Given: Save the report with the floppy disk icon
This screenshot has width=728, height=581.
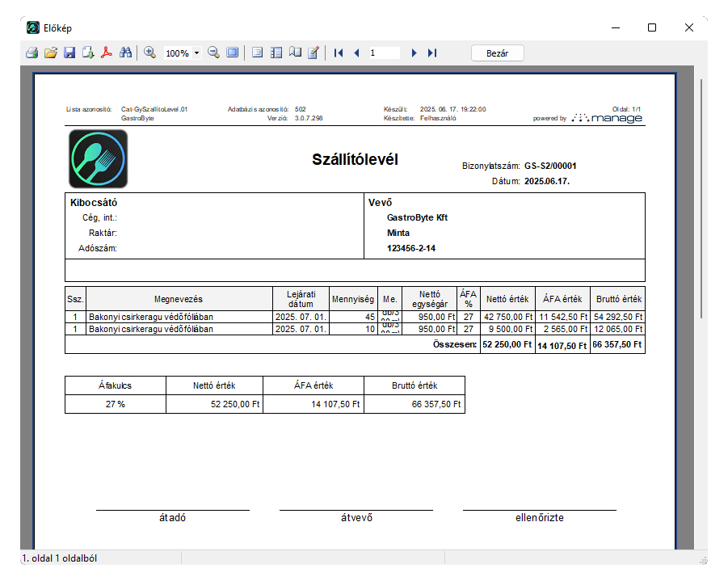Looking at the screenshot, I should tap(69, 53).
